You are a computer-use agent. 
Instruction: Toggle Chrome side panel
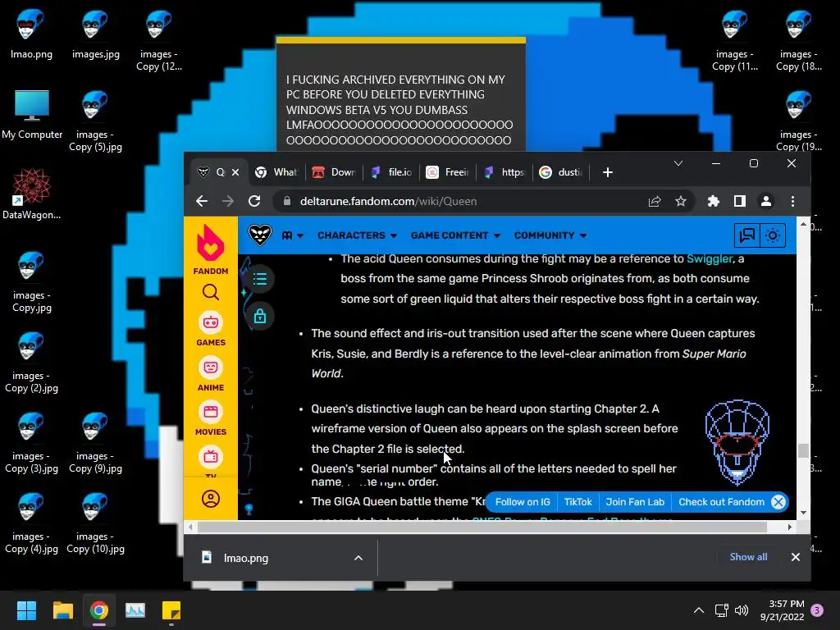[x=740, y=202]
